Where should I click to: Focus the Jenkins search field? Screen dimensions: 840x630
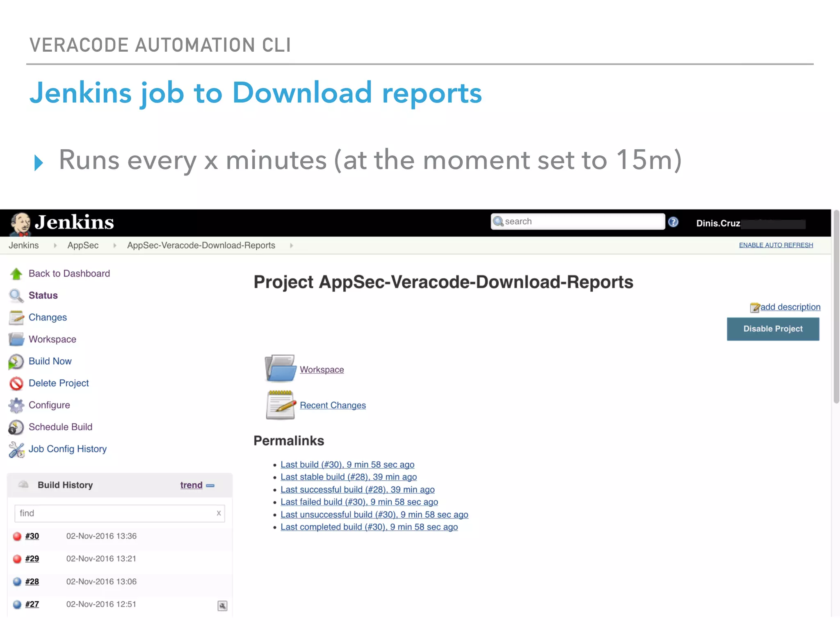coord(578,221)
